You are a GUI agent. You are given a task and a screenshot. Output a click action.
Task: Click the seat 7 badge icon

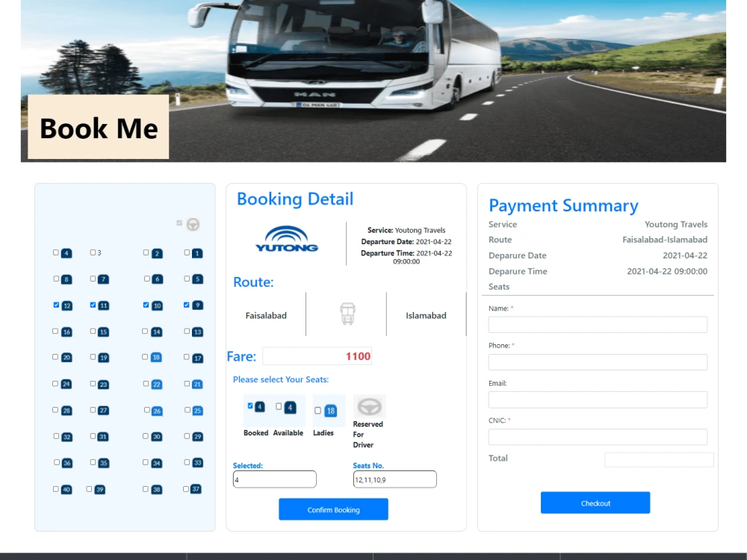(x=103, y=279)
